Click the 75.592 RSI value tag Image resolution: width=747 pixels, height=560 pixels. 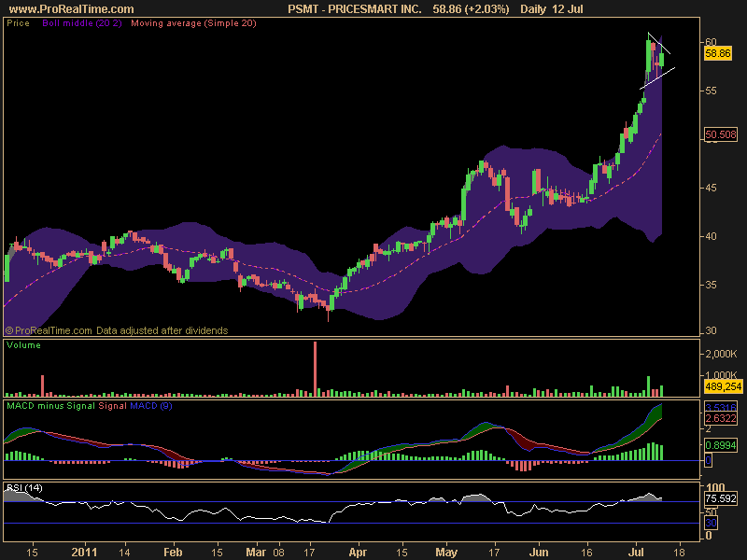tap(721, 498)
